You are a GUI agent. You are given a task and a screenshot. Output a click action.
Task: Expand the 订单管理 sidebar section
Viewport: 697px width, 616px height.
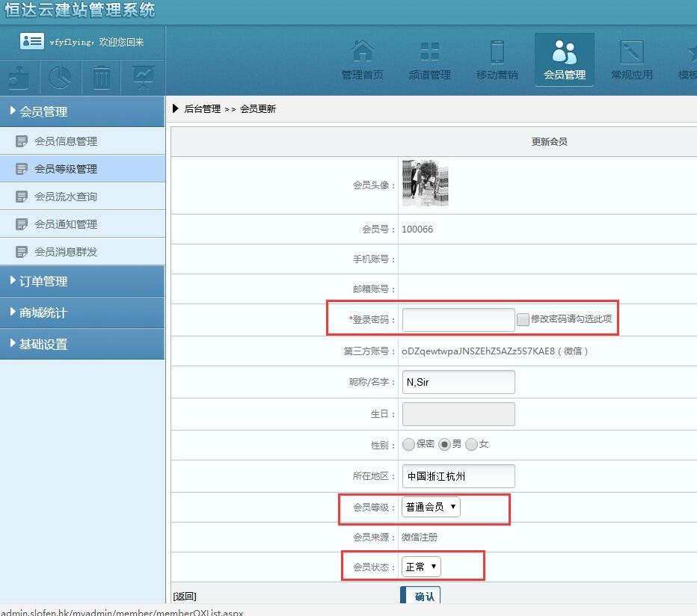tap(82, 281)
